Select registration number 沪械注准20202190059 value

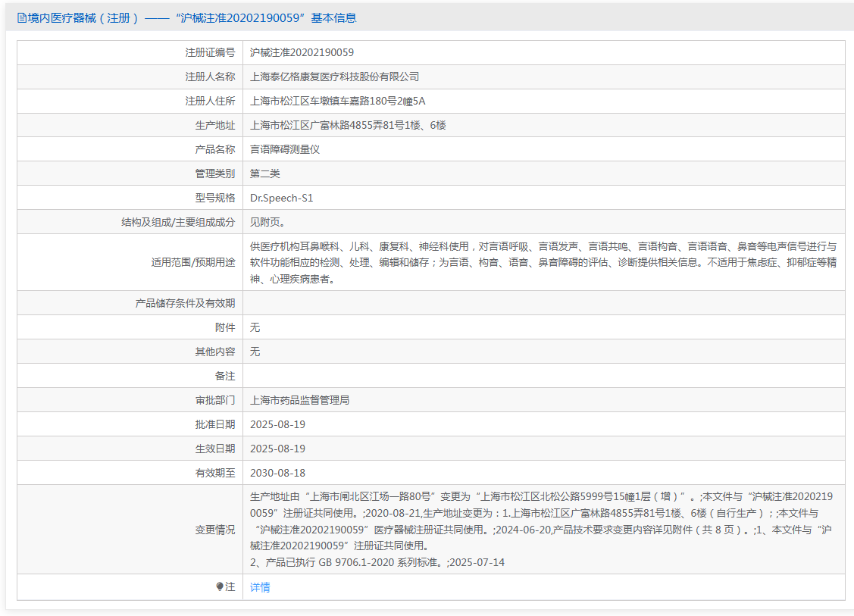pyautogui.click(x=302, y=52)
